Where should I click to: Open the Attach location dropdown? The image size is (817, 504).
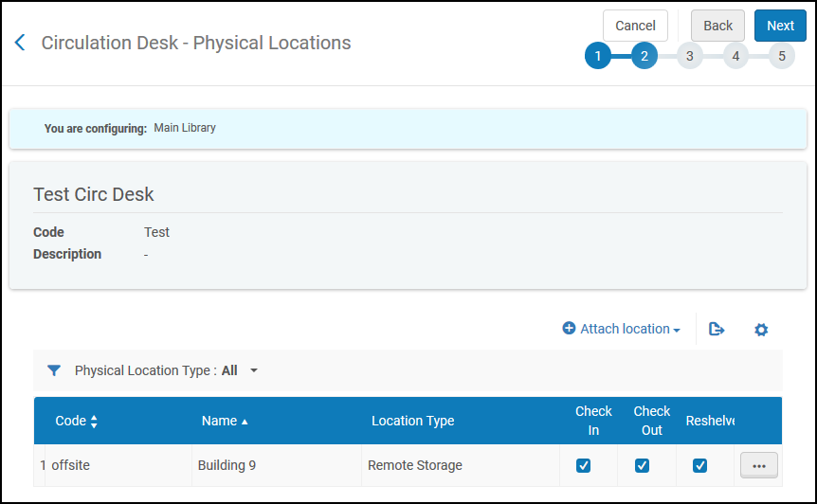click(x=622, y=329)
